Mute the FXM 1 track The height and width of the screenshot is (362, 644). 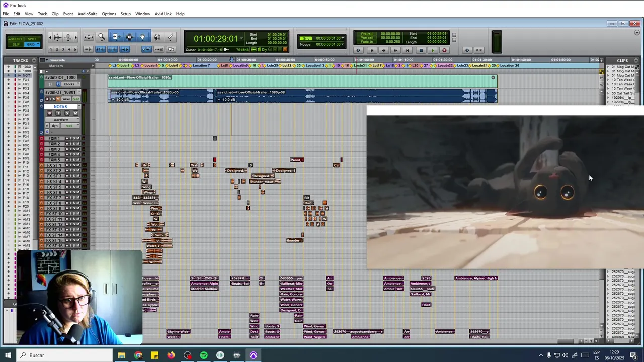coord(77,139)
